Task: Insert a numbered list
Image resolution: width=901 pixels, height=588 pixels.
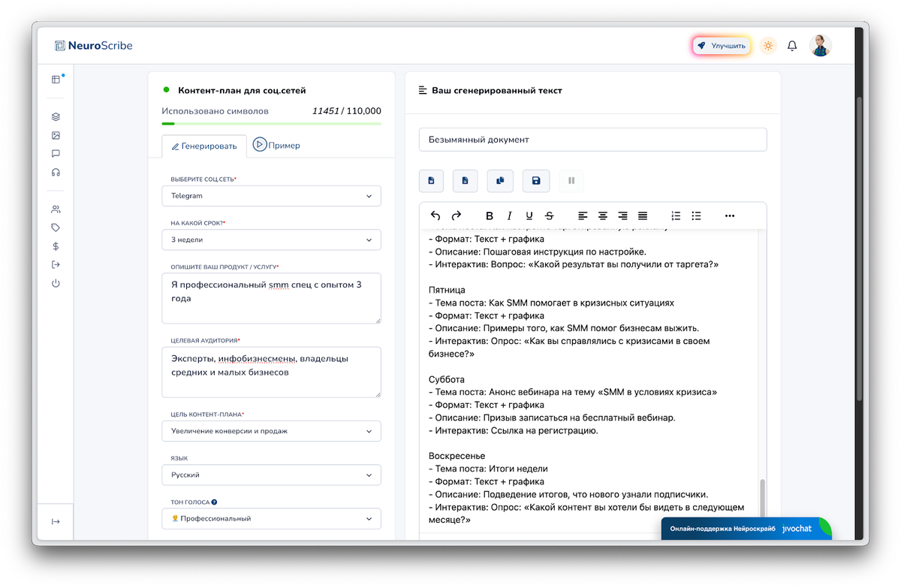Action: coord(676,216)
